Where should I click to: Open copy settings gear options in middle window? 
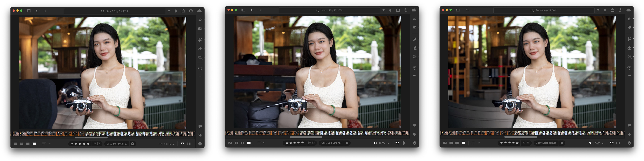[x=347, y=143]
